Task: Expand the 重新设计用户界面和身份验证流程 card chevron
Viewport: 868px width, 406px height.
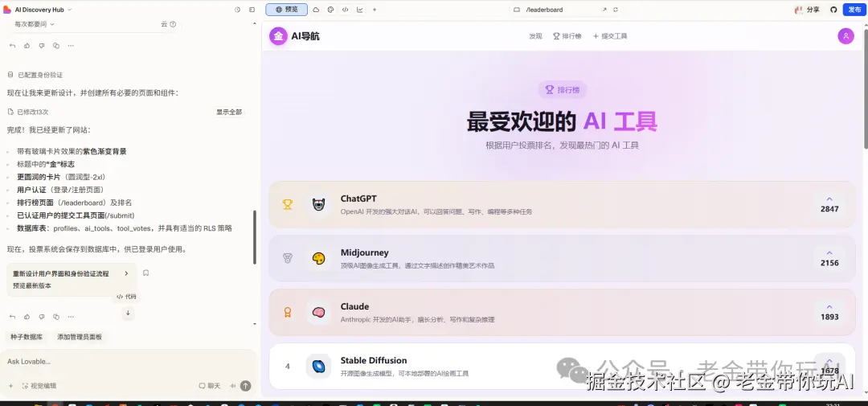Action: (x=126, y=273)
